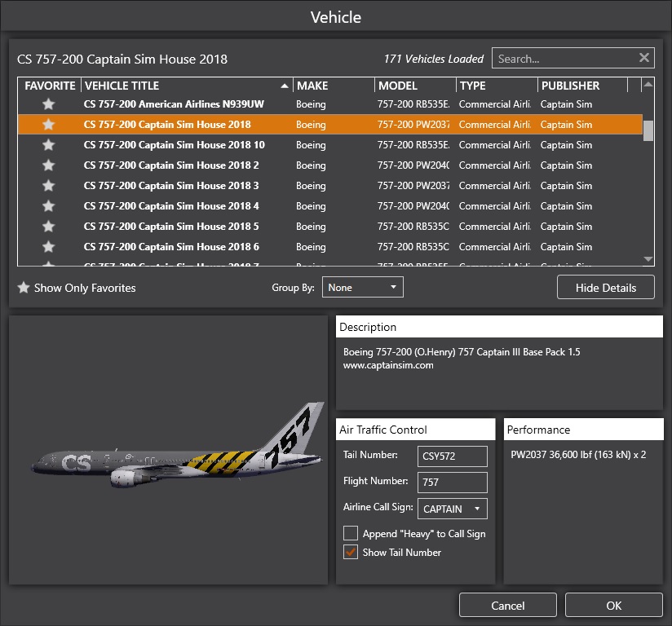Viewport: 672px width, 626px height.
Task: Toggle the sort arrow on Vehicle Title column
Action: (x=284, y=85)
